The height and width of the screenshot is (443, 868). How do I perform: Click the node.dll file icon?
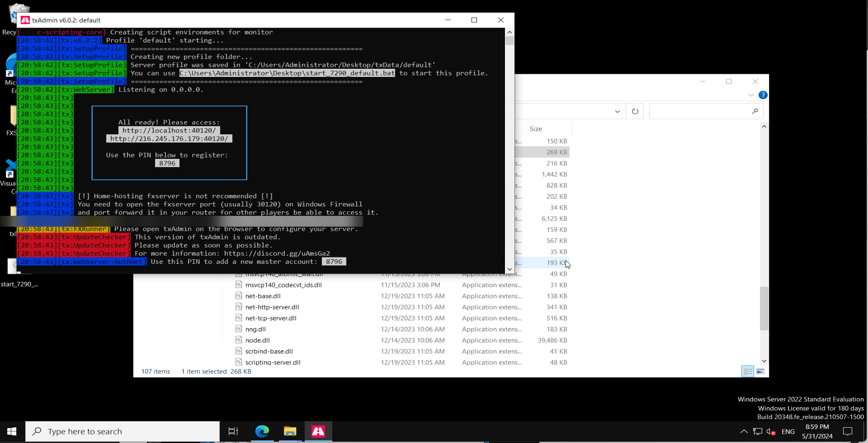click(x=239, y=340)
